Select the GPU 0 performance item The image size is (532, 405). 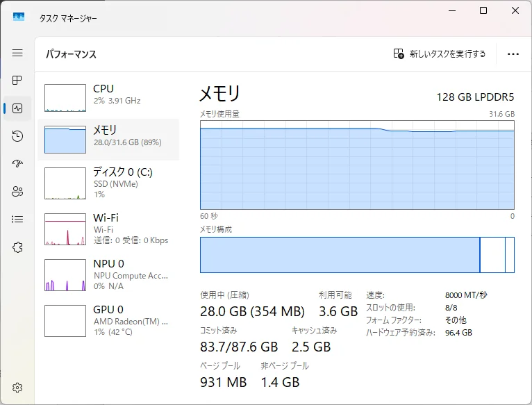click(x=108, y=321)
